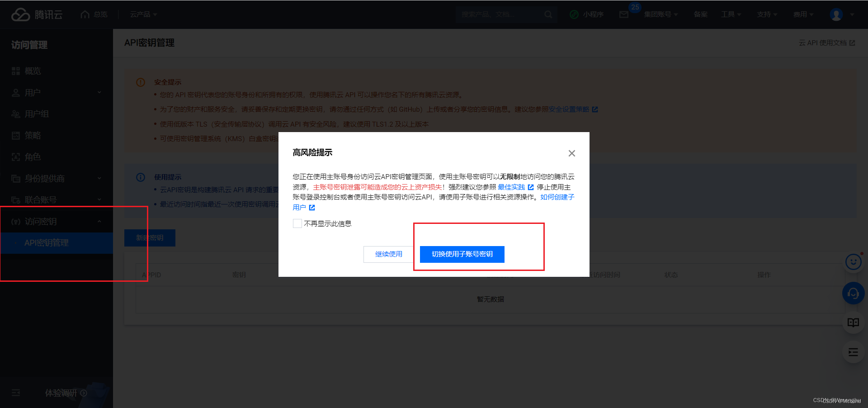Viewport: 868px width, 408px height.
Task: Open the 集团账号 dropdown
Action: click(x=661, y=14)
